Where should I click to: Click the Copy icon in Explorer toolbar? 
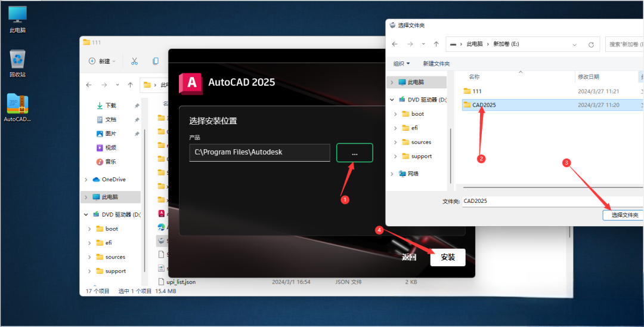point(155,61)
